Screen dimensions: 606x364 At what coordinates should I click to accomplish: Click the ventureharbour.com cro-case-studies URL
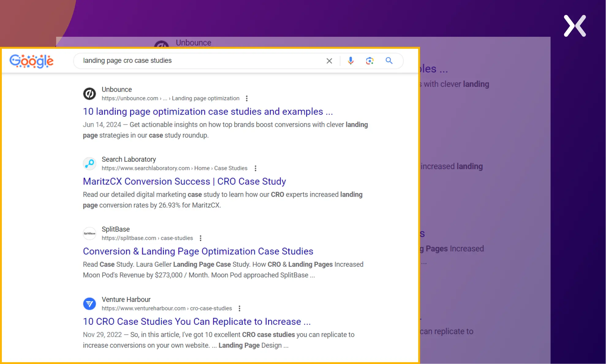(x=167, y=308)
